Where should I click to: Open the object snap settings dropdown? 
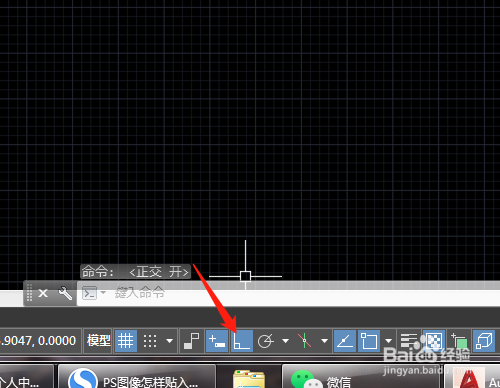point(388,341)
